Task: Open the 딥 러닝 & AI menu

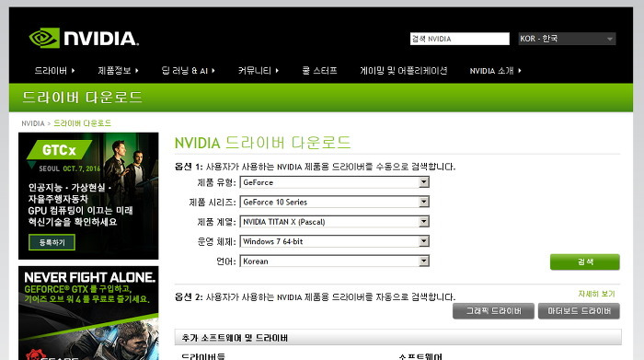Action: (188, 71)
